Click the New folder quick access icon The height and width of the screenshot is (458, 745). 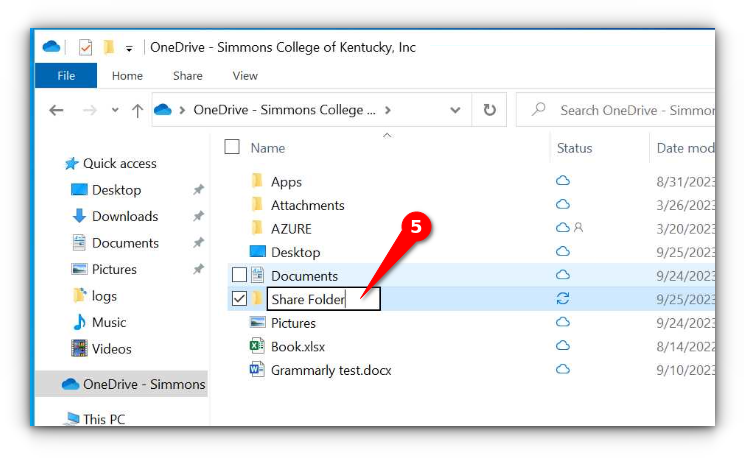109,47
